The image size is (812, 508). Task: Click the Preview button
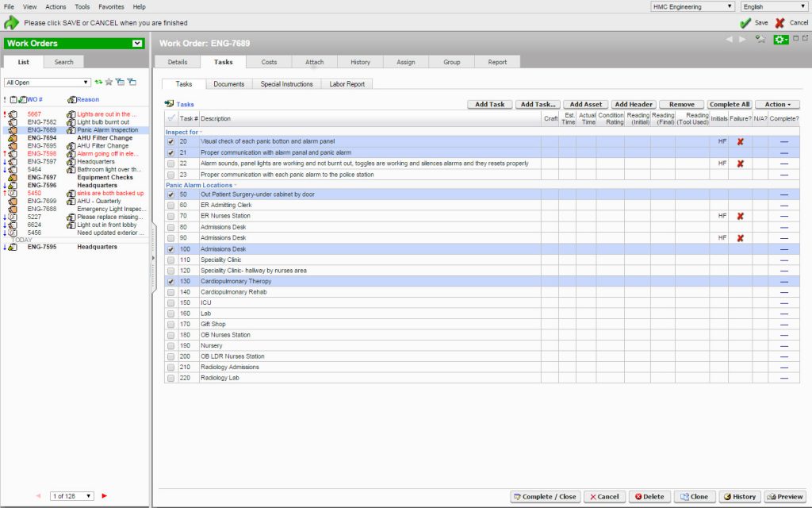point(785,497)
